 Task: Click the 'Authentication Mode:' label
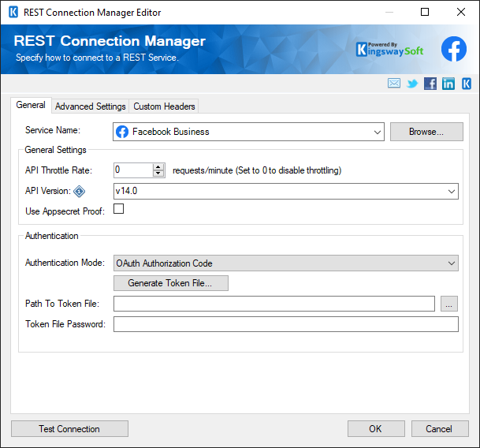pyautogui.click(x=65, y=263)
